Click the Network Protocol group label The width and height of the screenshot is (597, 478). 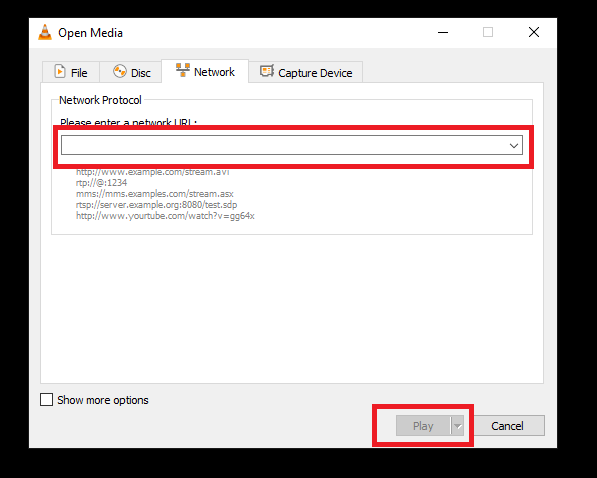click(100, 100)
